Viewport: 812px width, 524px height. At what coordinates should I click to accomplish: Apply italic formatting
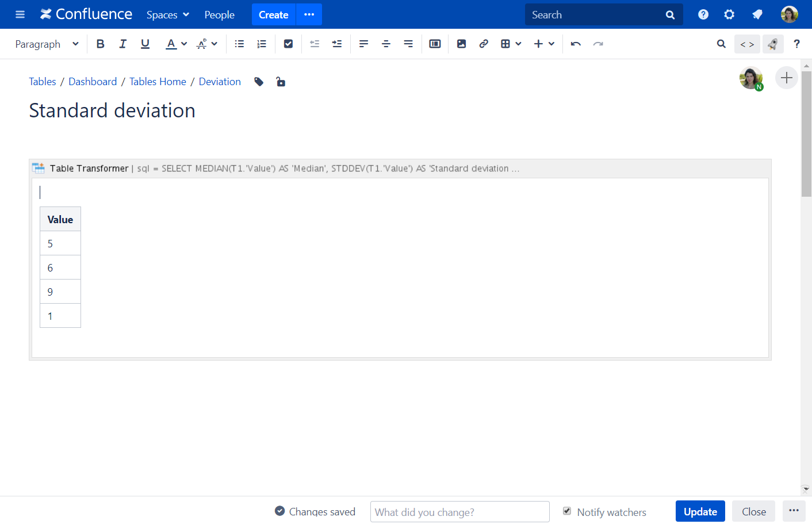122,44
